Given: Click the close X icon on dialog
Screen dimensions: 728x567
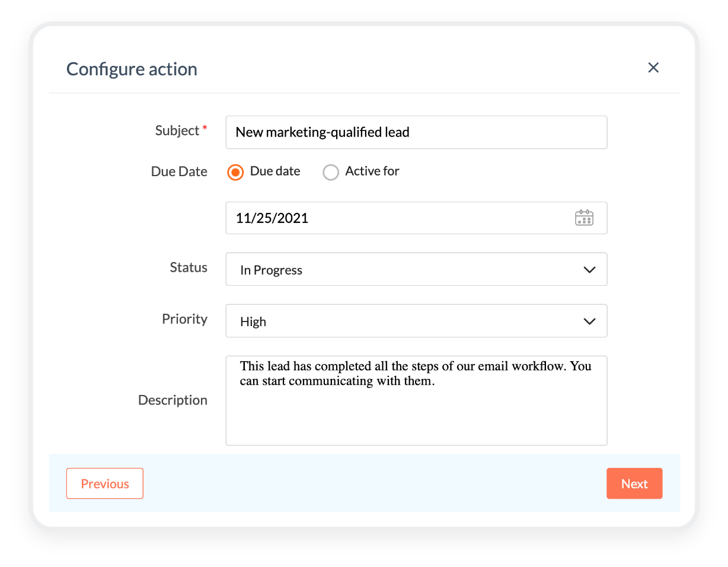Looking at the screenshot, I should [x=653, y=68].
